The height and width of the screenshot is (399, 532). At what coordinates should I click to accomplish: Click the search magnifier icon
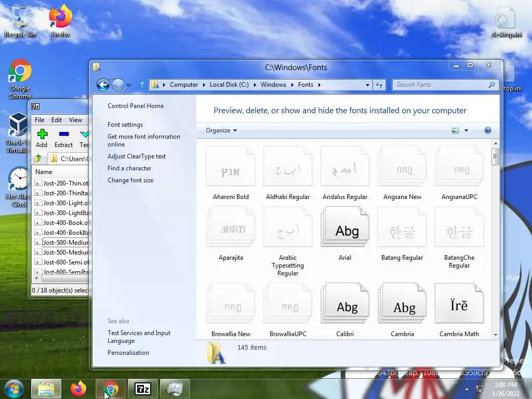point(491,85)
